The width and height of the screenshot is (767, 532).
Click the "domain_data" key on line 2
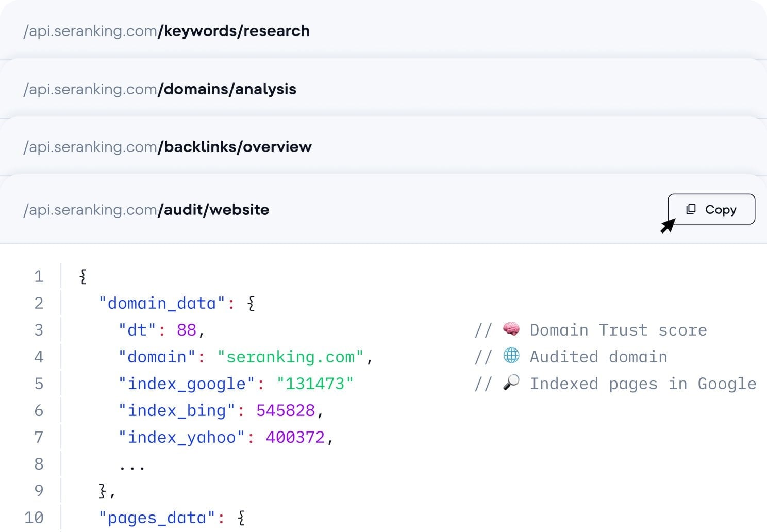162,303
